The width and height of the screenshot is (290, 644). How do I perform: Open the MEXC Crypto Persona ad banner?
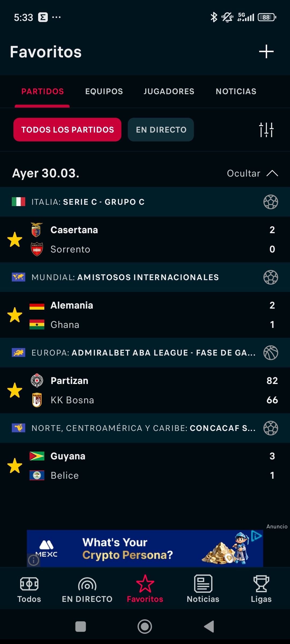point(145,548)
